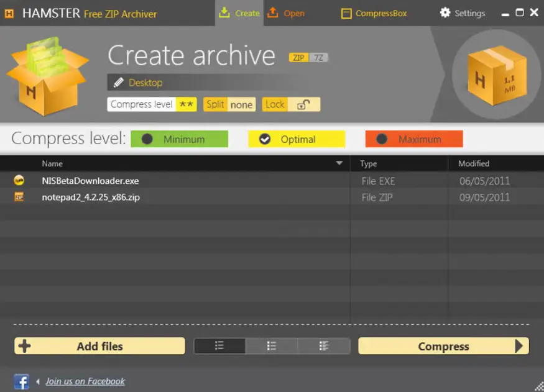The image size is (544, 392).
Task: Select Maximum compress level
Action: pyautogui.click(x=414, y=139)
